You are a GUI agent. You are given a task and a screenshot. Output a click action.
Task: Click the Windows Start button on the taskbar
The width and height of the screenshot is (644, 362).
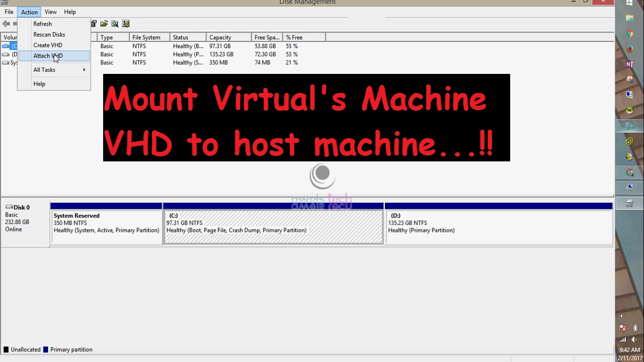pyautogui.click(x=629, y=4)
